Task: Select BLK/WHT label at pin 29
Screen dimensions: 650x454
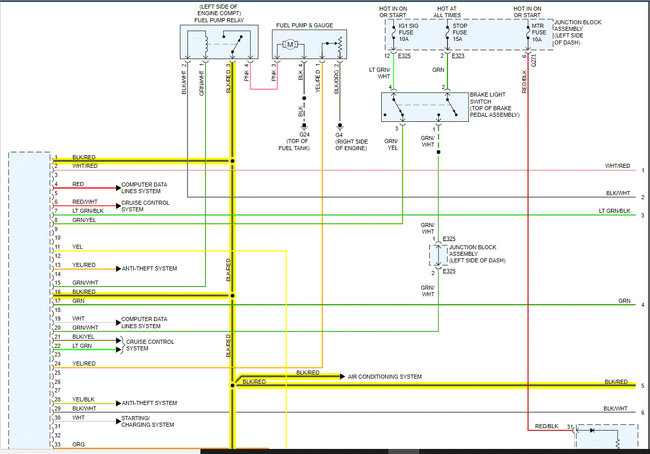Action: coord(84,408)
